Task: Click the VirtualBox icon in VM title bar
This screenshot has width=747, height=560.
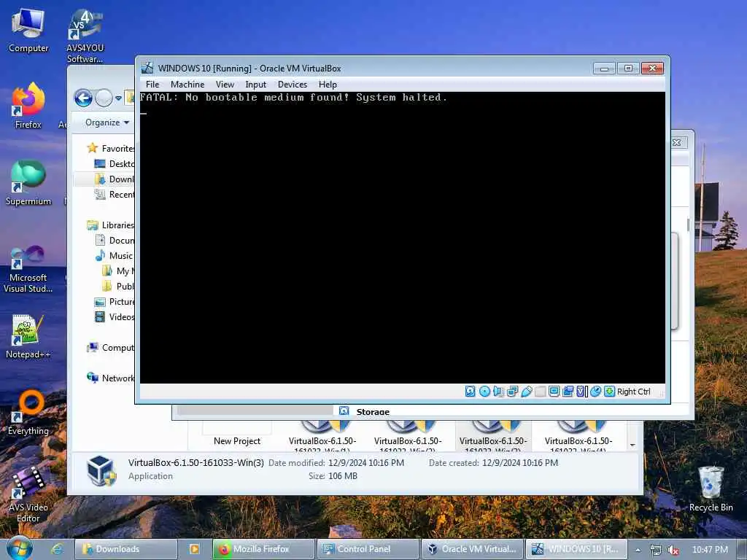Action: coord(147,68)
